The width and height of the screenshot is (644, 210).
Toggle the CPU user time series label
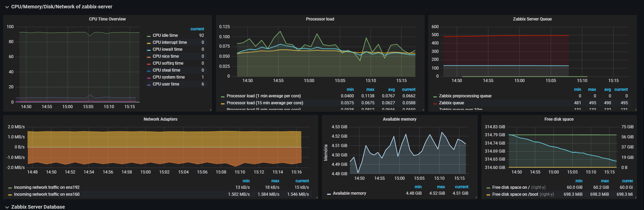(166, 84)
